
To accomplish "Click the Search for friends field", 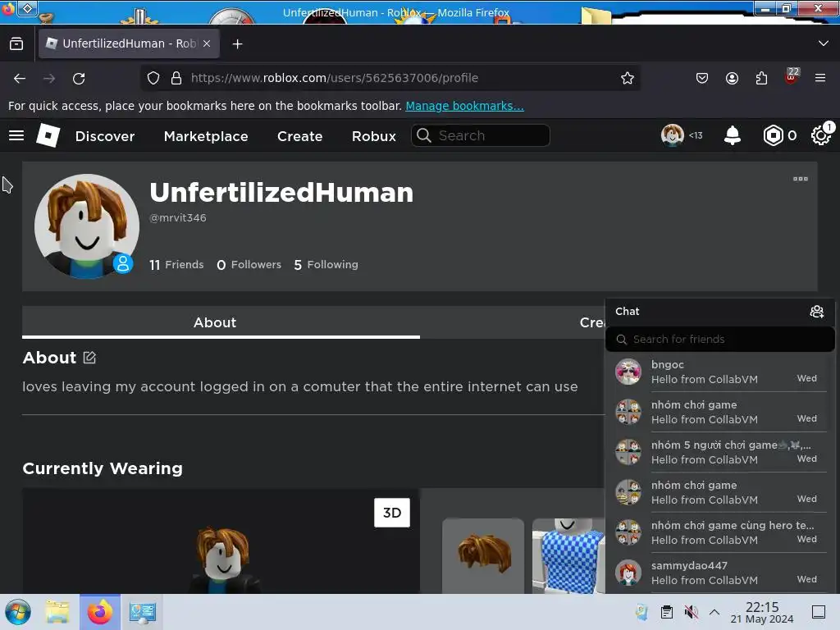I will pyautogui.click(x=720, y=339).
